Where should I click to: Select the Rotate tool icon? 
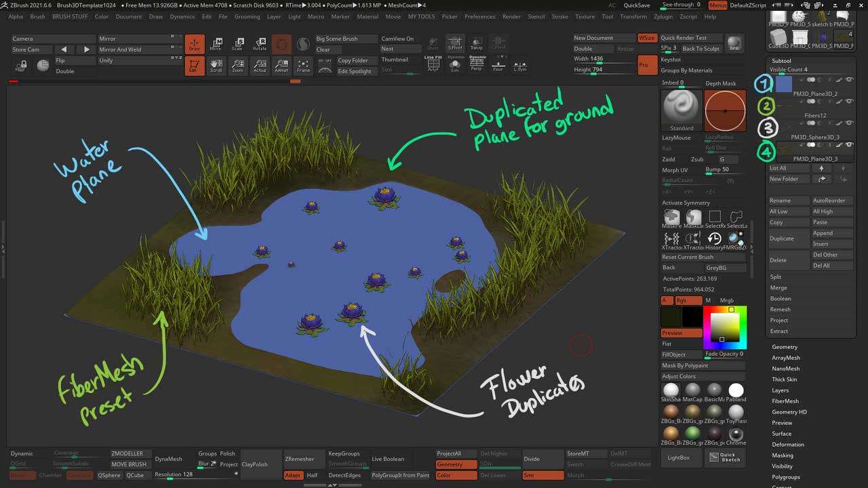coord(260,44)
